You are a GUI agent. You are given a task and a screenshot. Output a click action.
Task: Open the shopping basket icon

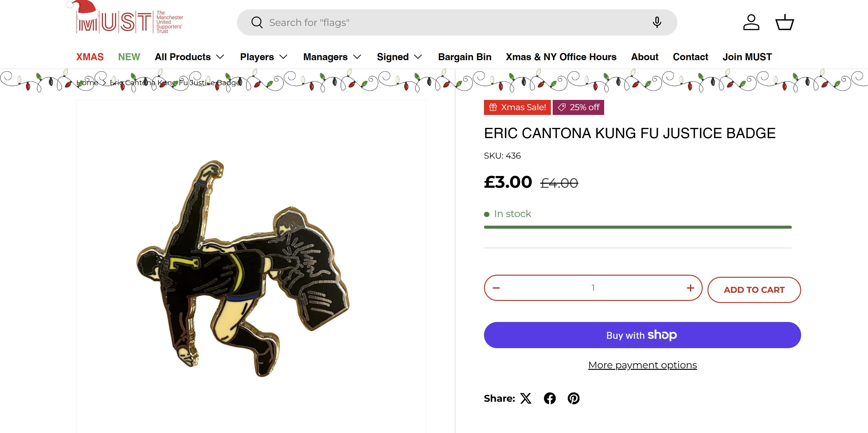(x=785, y=23)
